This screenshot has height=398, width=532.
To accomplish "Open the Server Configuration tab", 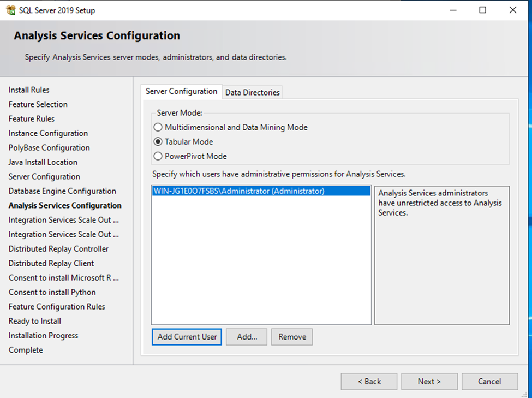I will (182, 91).
